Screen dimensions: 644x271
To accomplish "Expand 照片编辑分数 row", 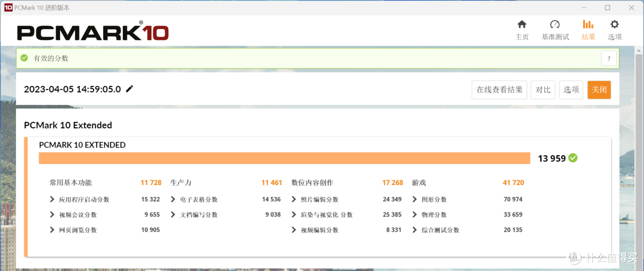I will click(x=293, y=199).
